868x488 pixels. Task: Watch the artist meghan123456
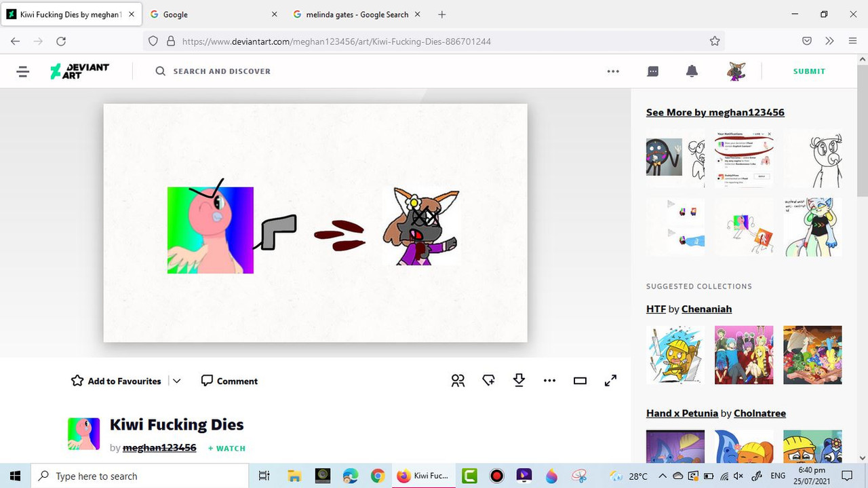pyautogui.click(x=226, y=449)
